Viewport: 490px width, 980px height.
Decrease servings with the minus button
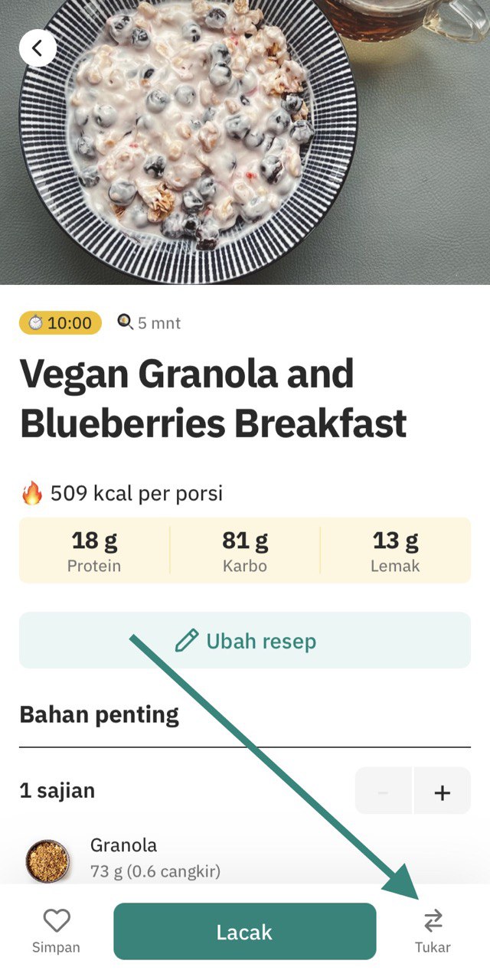coord(384,791)
